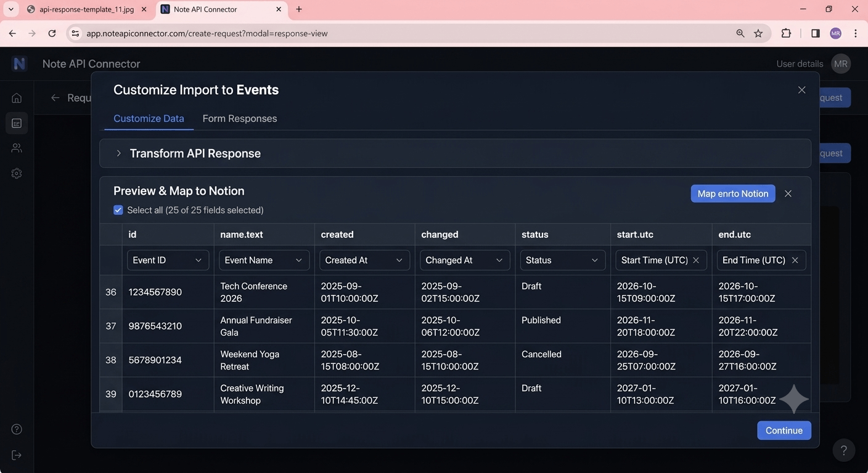Switch to the Customize Data tab

coord(149,118)
